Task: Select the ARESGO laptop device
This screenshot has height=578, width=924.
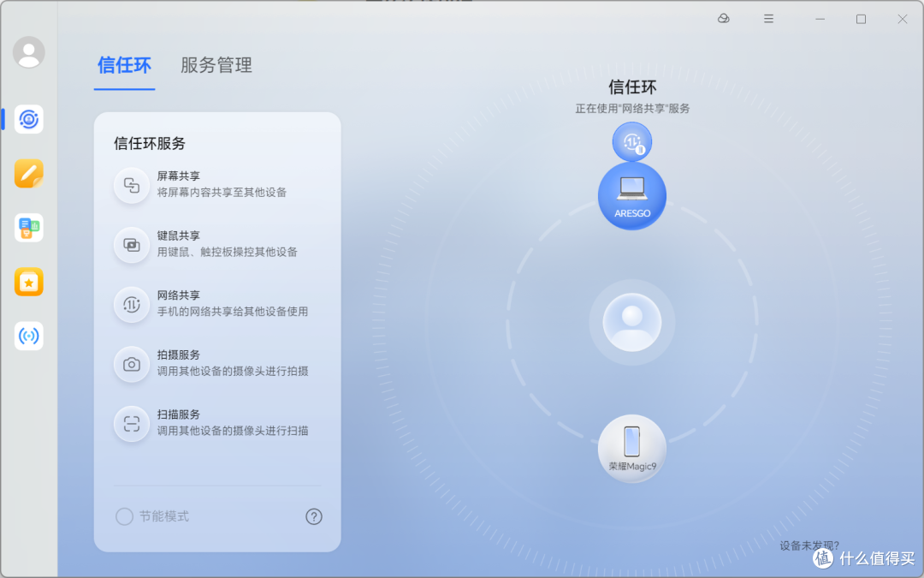Action: [632, 196]
